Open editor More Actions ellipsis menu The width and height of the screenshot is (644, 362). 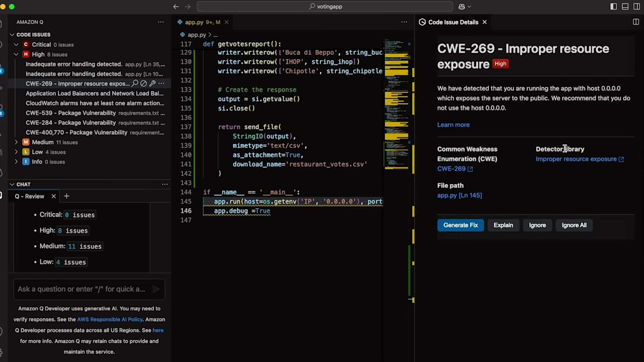(404, 22)
